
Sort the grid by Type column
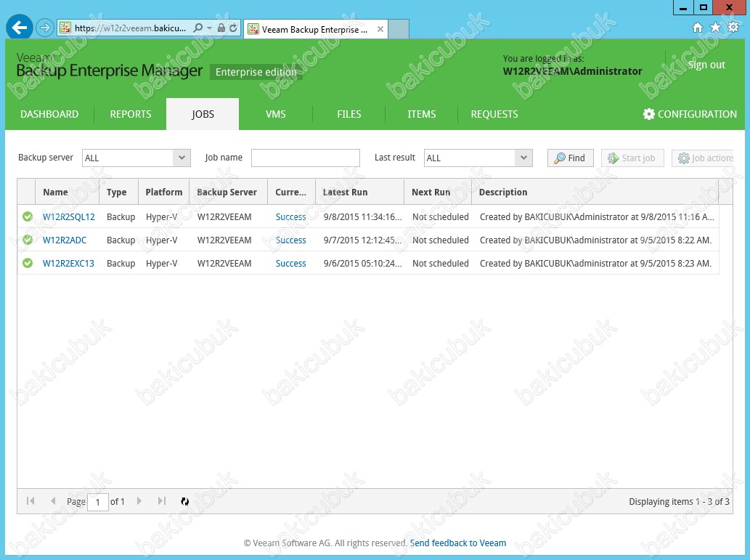pos(118,192)
